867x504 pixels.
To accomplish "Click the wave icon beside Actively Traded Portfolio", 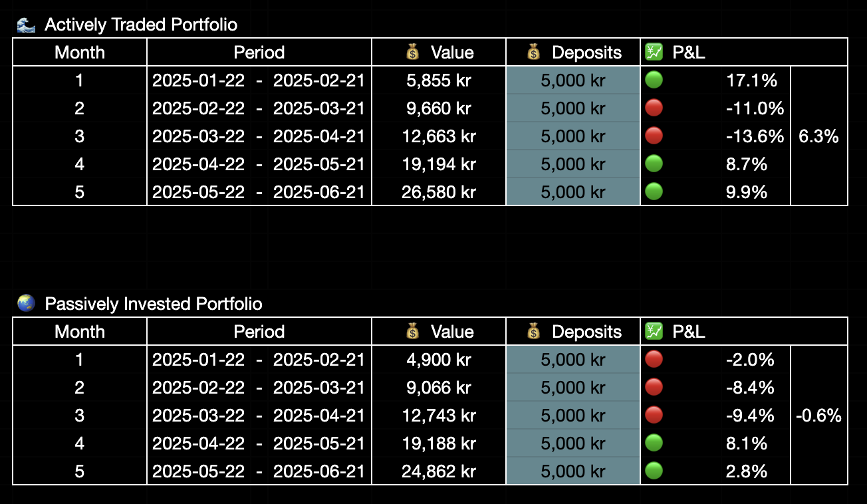I will click(26, 25).
